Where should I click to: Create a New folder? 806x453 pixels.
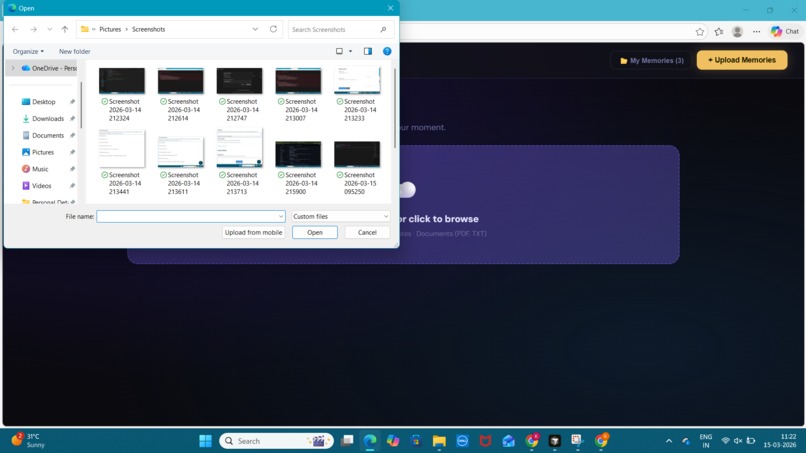(x=75, y=51)
